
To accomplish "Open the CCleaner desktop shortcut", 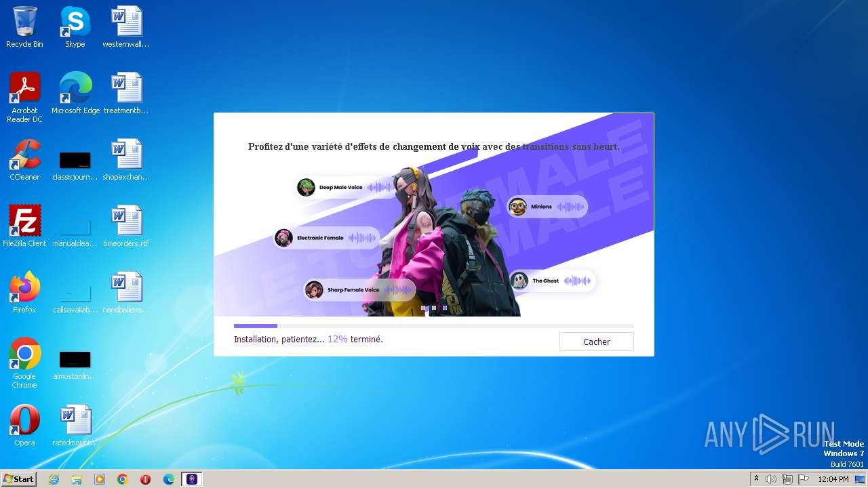I will [24, 160].
